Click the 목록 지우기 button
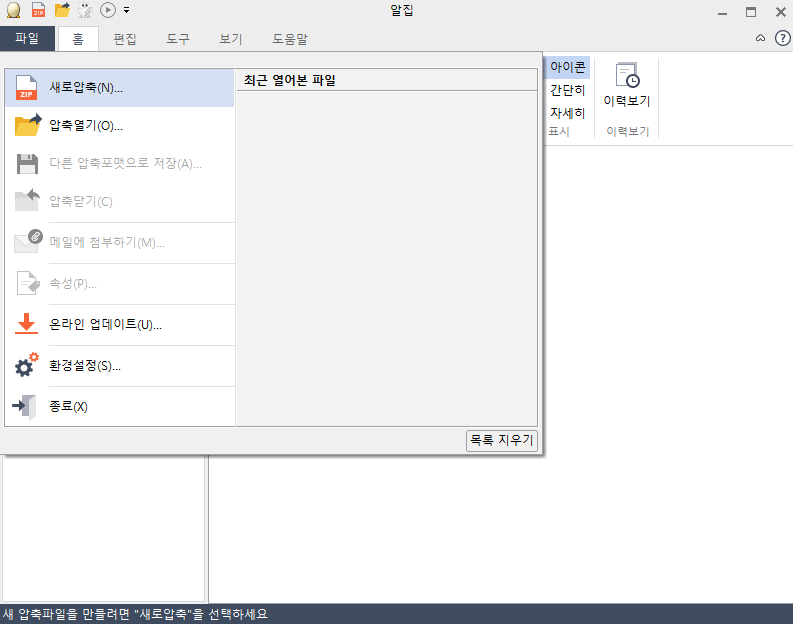This screenshot has height=624, width=793. coord(502,440)
